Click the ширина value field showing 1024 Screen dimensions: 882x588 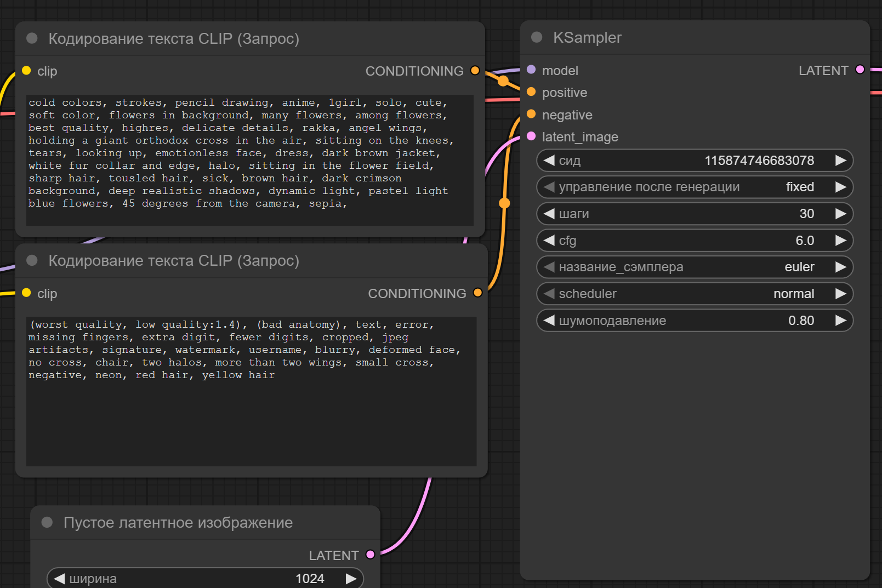point(205,578)
